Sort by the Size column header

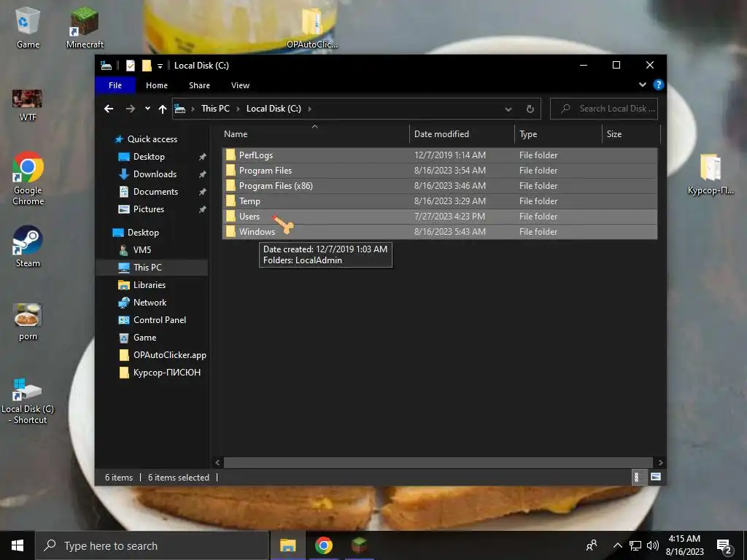[631, 134]
